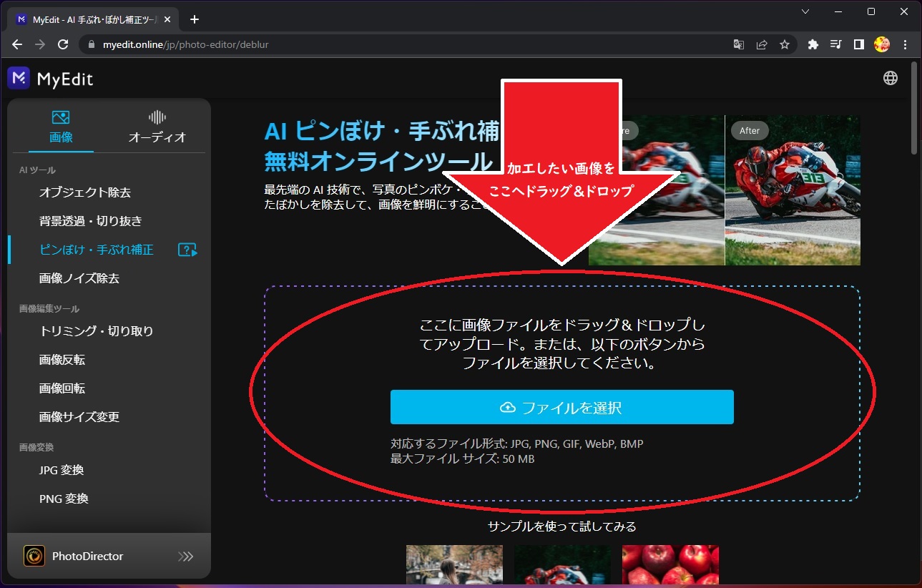Click the share page icon

coord(762,44)
